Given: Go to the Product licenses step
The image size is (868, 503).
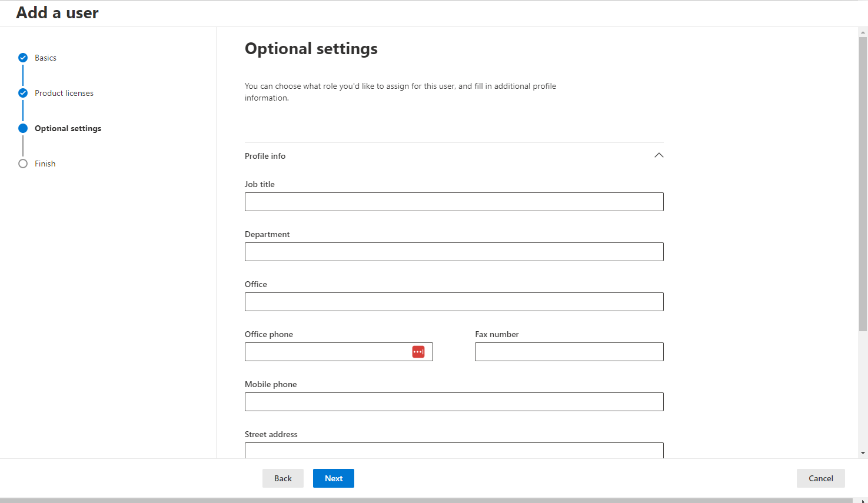Looking at the screenshot, I should click(64, 93).
